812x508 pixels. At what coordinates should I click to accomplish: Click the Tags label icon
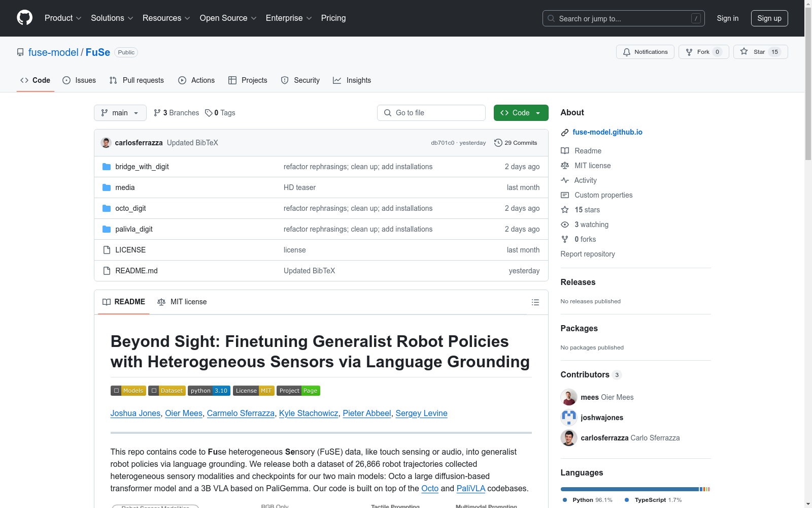pyautogui.click(x=209, y=113)
